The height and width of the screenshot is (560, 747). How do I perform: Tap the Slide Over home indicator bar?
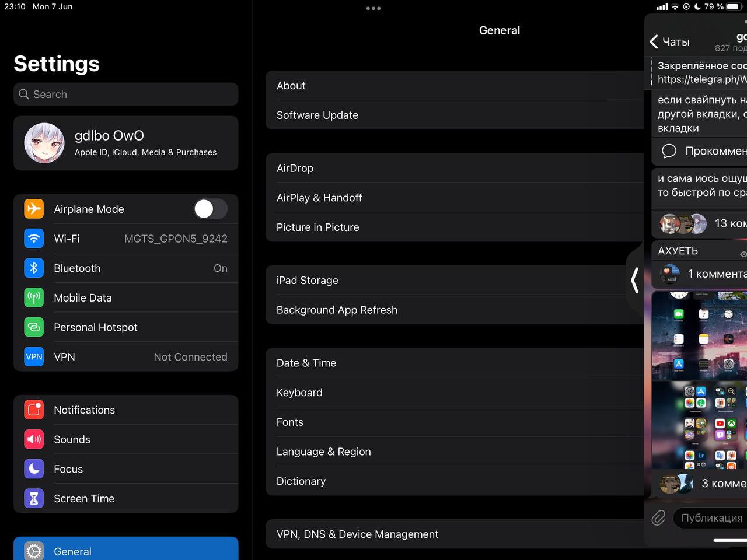click(731, 540)
